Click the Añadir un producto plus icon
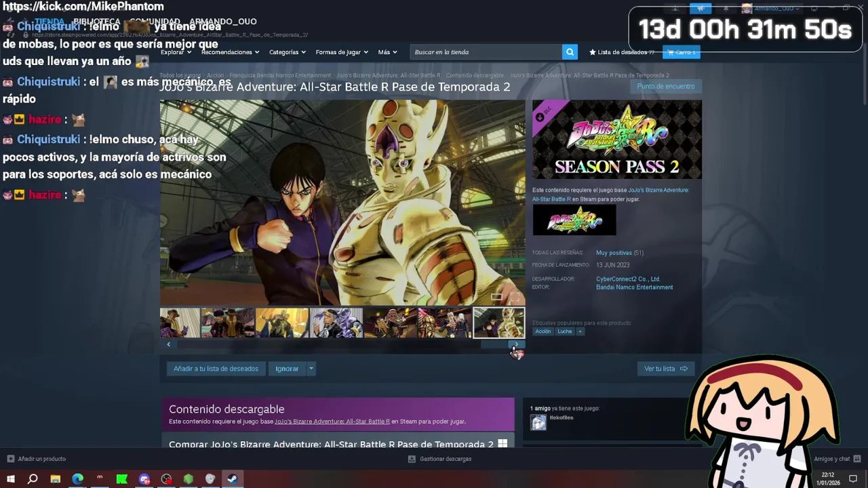Viewport: 868px width, 488px height. (10, 459)
